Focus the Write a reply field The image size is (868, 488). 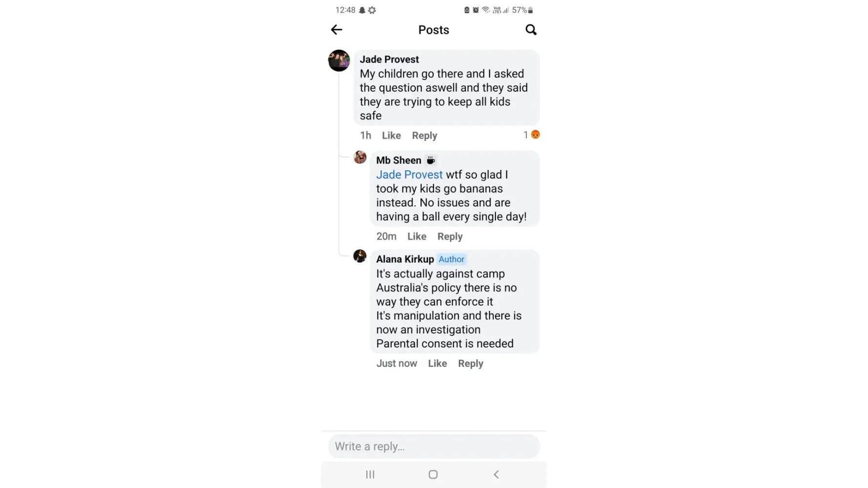[434, 447]
